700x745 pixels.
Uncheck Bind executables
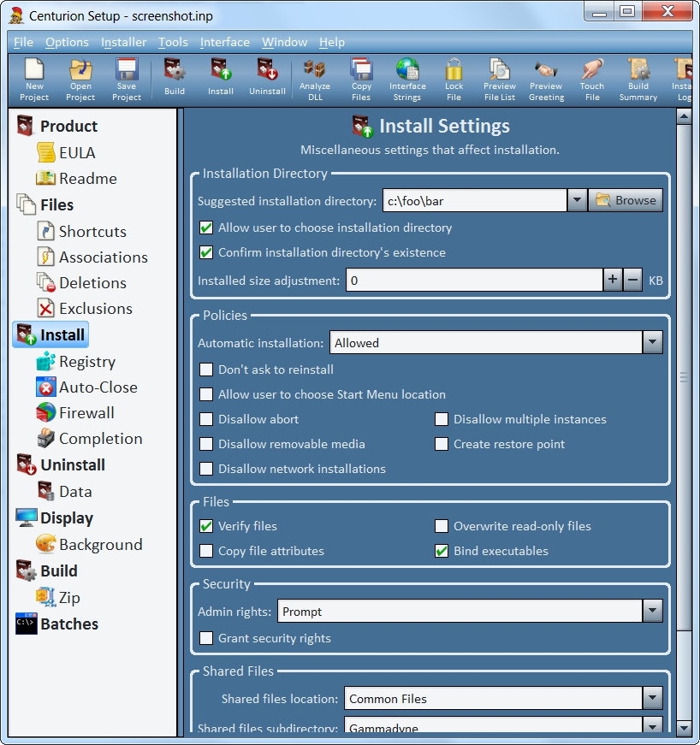(x=442, y=551)
